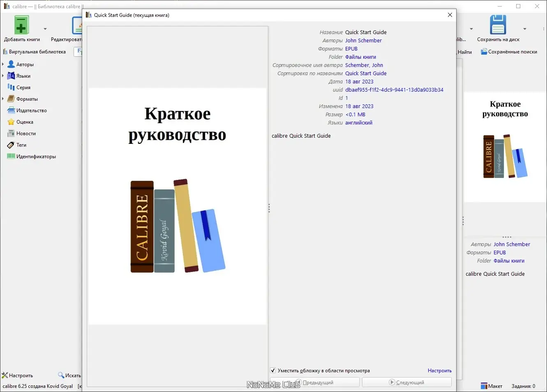Click the Layout button in status bar

pyautogui.click(x=492, y=386)
